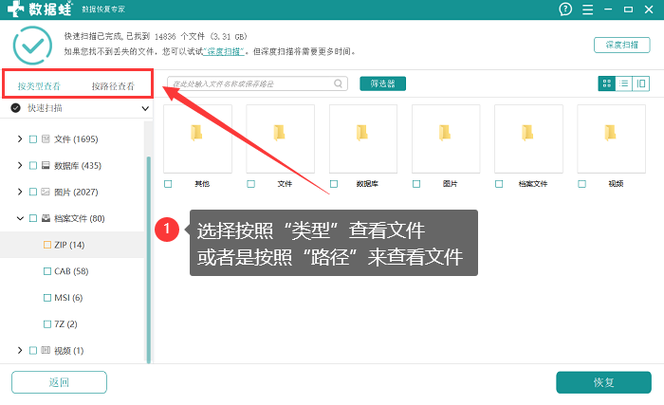Switch to grid thumbnail view
Image resolution: width=664 pixels, height=405 pixels.
click(606, 83)
